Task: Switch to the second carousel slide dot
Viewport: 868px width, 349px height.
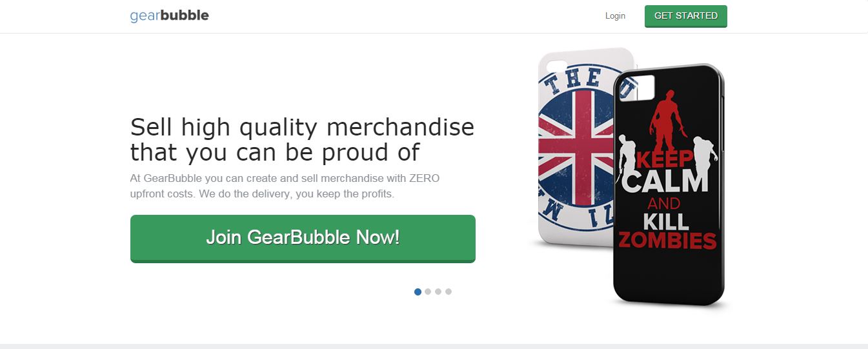Action: [x=428, y=292]
